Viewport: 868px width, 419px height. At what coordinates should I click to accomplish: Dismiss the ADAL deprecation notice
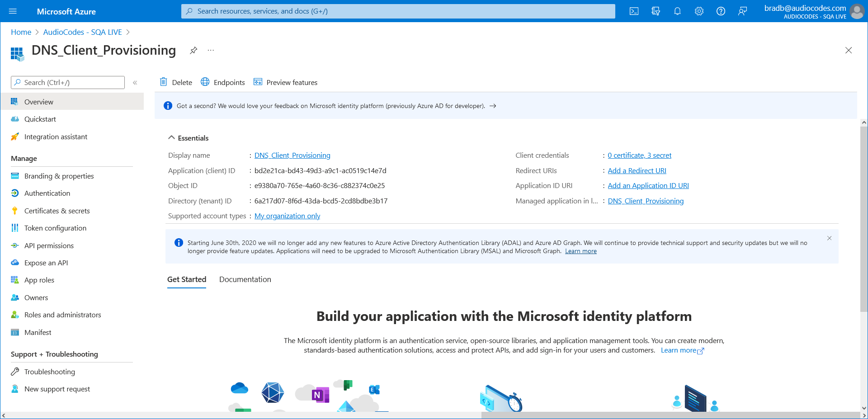pyautogui.click(x=830, y=238)
